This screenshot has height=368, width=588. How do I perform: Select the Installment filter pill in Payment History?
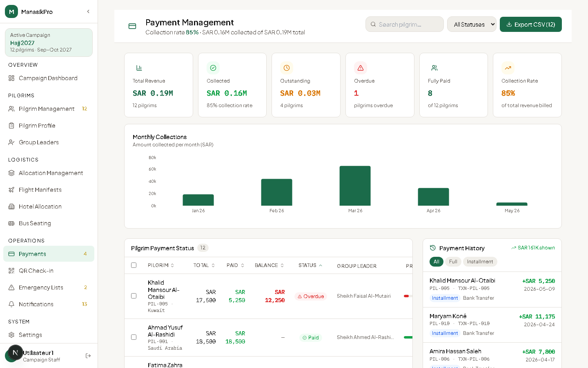tap(480, 262)
